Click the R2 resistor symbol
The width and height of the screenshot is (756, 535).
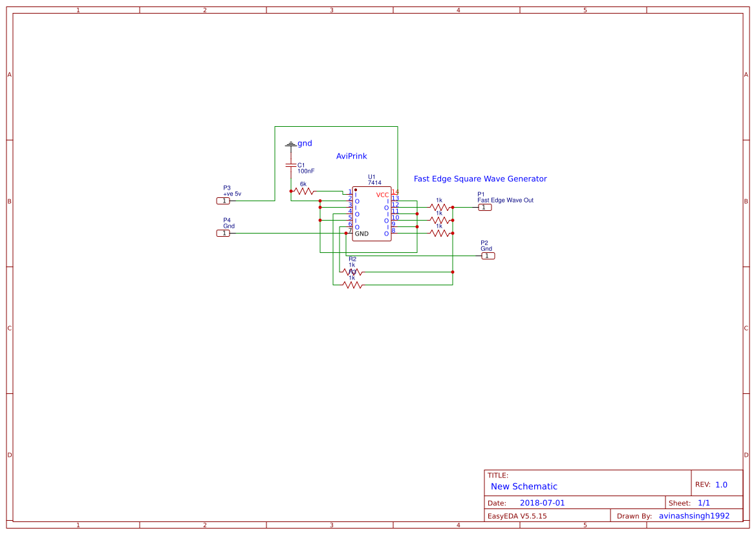point(352,272)
